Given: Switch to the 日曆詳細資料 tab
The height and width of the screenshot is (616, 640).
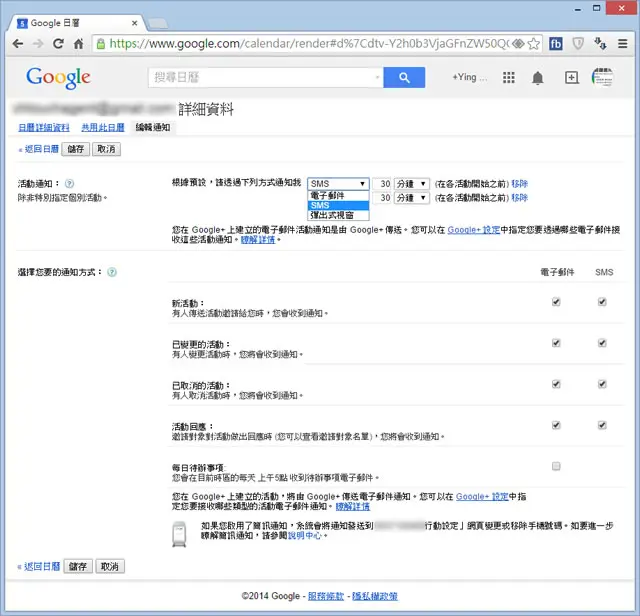Looking at the screenshot, I should coord(44,127).
